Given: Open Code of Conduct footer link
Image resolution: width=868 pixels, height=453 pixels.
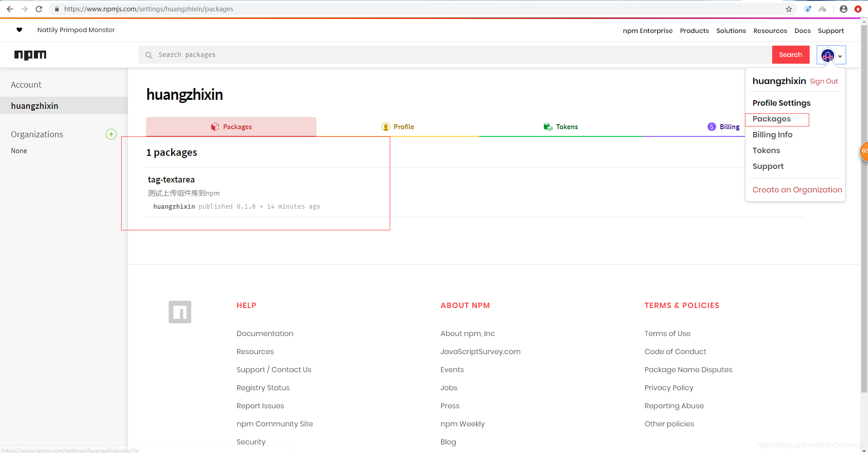Looking at the screenshot, I should tap(675, 351).
